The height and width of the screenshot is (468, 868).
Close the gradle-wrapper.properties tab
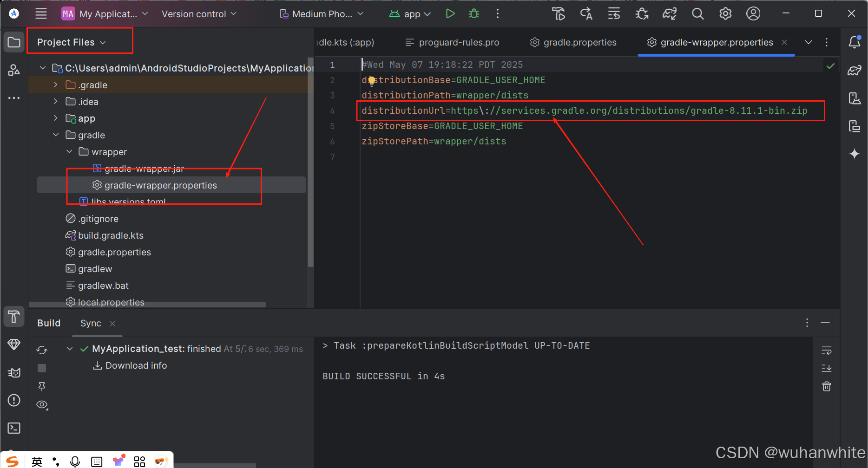click(x=784, y=42)
